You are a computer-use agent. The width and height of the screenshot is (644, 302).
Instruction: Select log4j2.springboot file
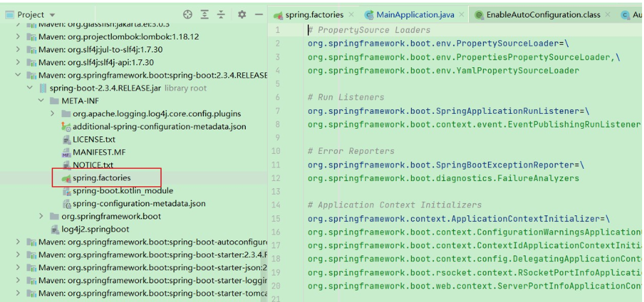tap(95, 229)
